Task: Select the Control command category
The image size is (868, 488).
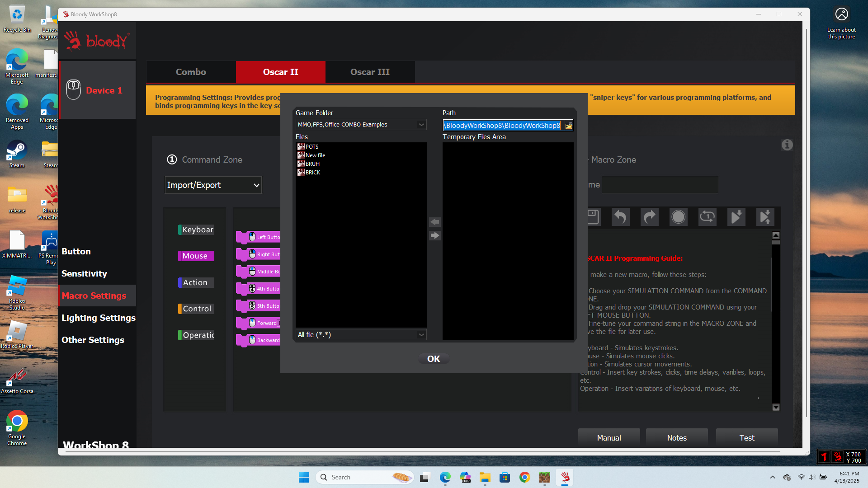Action: (196, 309)
